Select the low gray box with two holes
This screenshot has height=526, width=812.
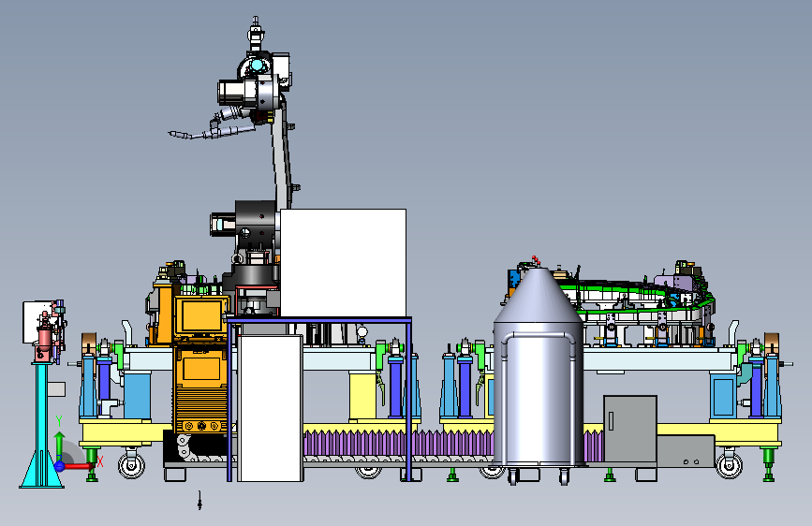click(x=686, y=450)
